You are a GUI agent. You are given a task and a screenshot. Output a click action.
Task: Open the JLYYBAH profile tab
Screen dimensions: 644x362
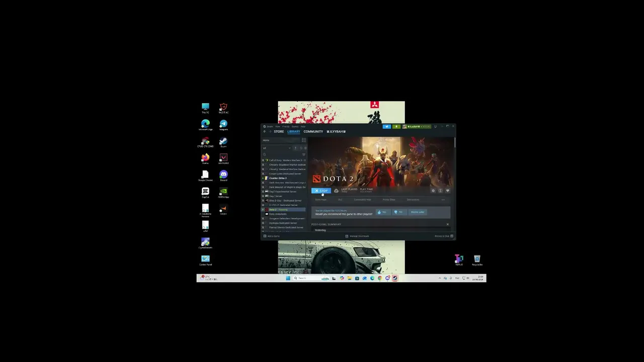click(336, 132)
